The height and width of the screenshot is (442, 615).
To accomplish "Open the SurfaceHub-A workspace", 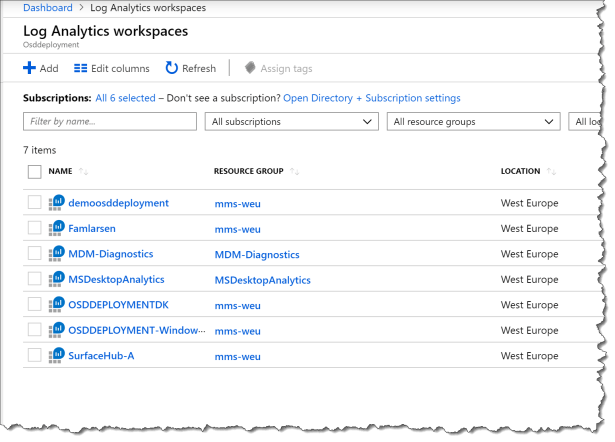I will [x=101, y=356].
